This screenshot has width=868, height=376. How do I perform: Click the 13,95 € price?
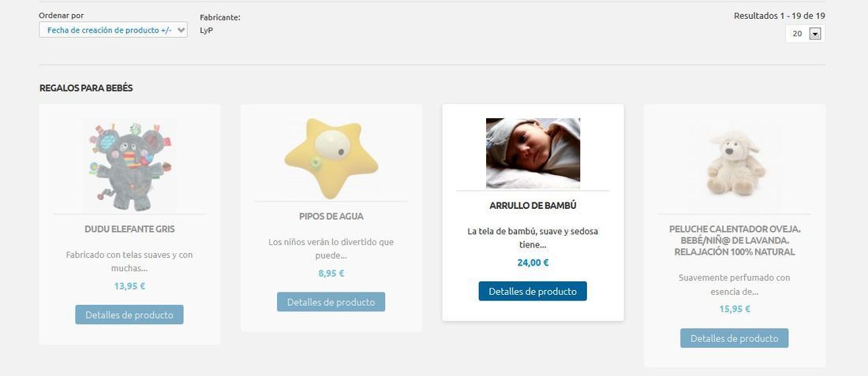129,286
